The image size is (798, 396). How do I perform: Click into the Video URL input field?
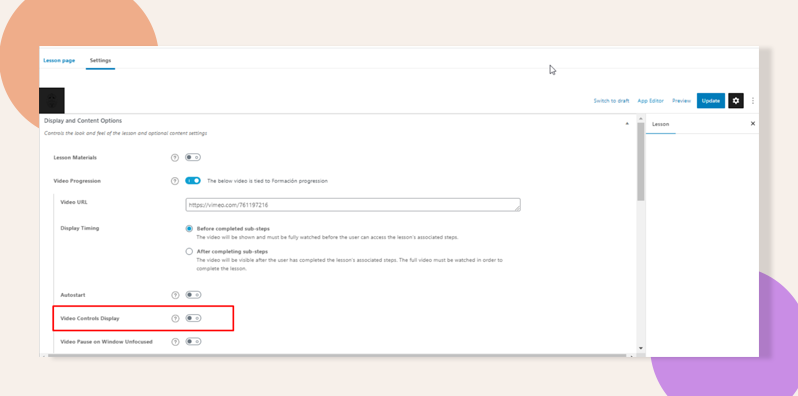[353, 205]
